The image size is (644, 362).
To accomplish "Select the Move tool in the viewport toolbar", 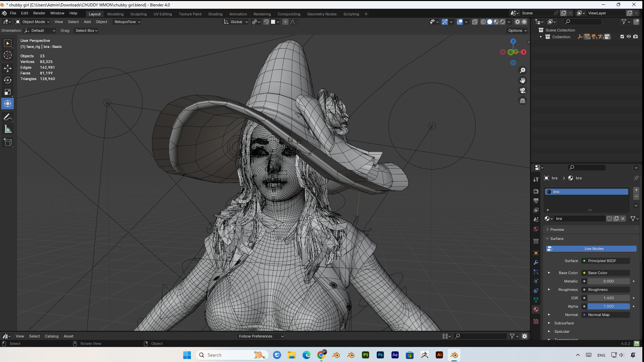I will point(7,68).
